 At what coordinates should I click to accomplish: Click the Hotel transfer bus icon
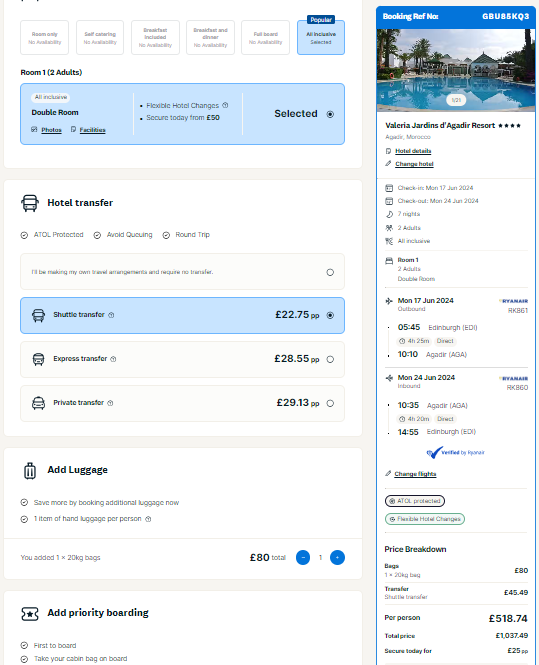pyautogui.click(x=30, y=203)
